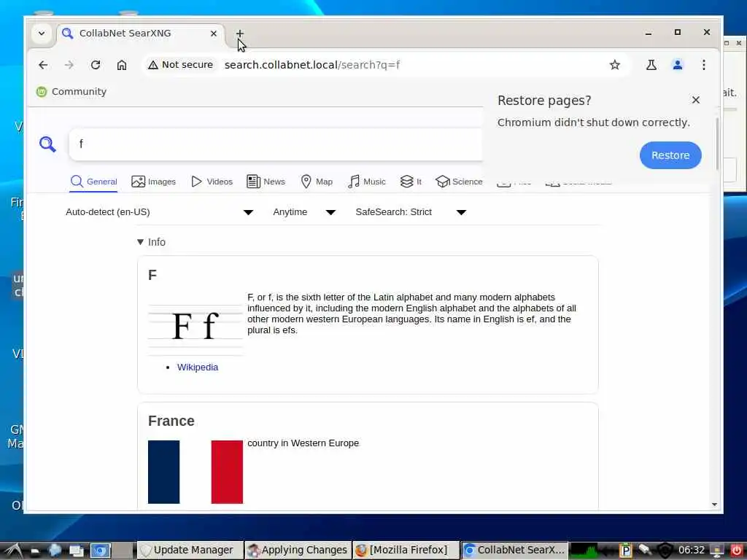This screenshot has width=747, height=560.
Task: Click the Not secure warning indicator
Action: pos(181,65)
